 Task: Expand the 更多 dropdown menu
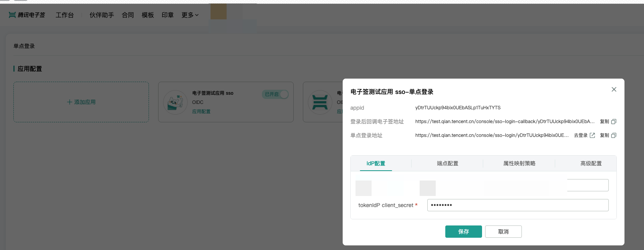pyautogui.click(x=190, y=15)
